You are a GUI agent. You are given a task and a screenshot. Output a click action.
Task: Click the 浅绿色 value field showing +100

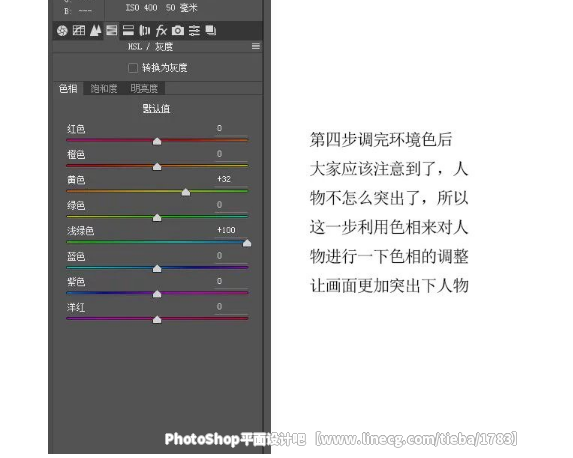tap(231, 230)
